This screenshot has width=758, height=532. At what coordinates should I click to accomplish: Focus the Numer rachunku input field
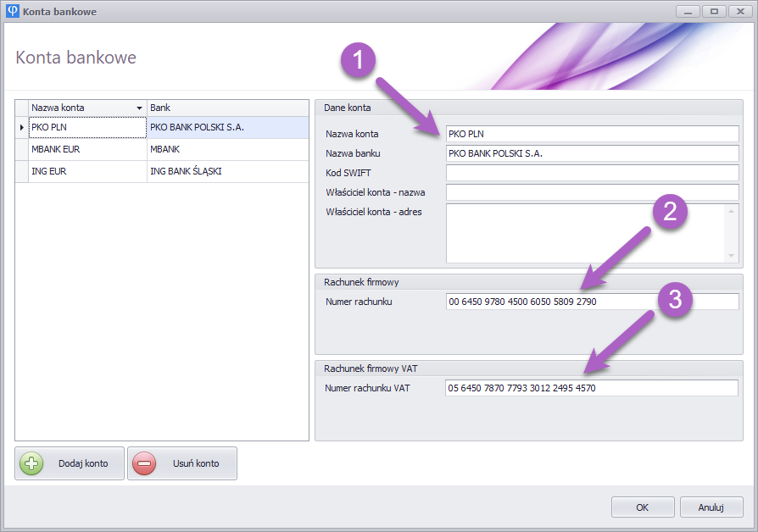click(592, 302)
